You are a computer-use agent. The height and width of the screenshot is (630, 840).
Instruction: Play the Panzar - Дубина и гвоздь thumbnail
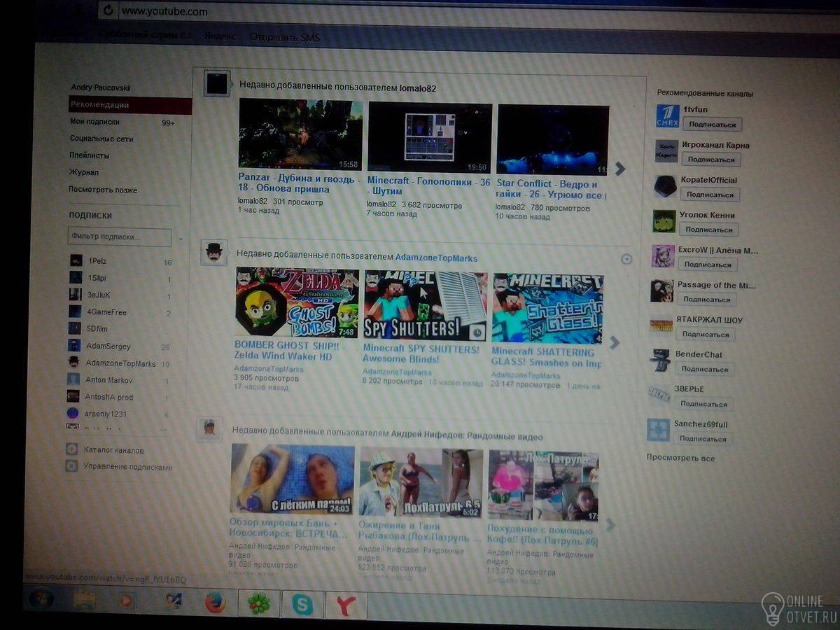(300, 134)
